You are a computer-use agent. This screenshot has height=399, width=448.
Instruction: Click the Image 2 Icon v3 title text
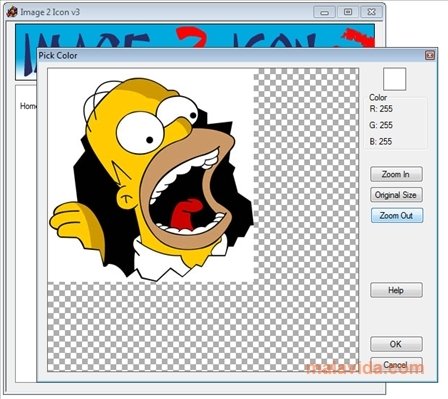pos(50,12)
